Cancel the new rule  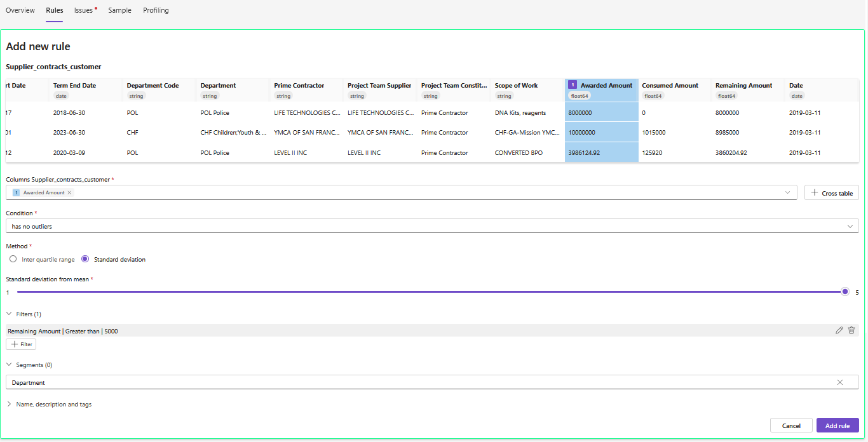click(x=791, y=425)
